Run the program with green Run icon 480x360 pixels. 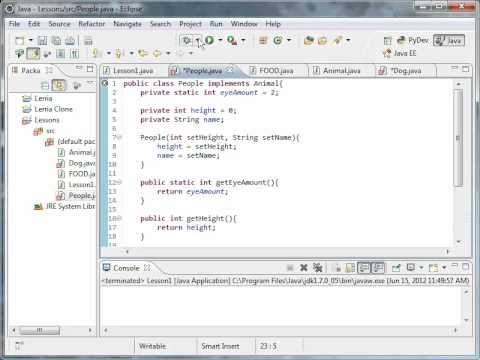tap(209, 40)
